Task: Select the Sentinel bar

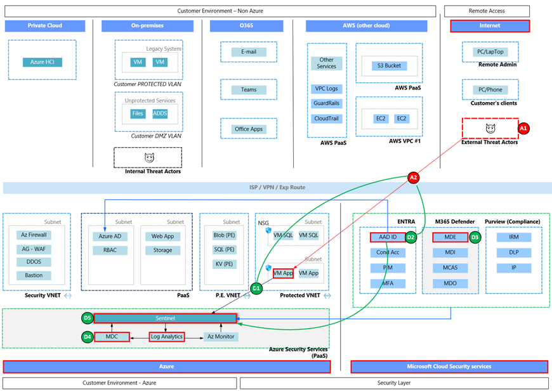Action: 165,318
